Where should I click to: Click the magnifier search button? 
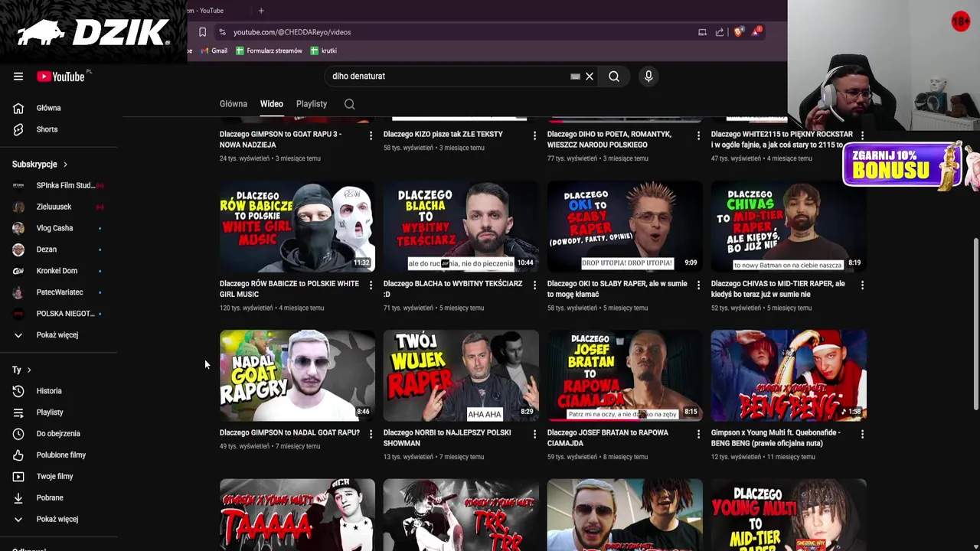[x=614, y=77]
